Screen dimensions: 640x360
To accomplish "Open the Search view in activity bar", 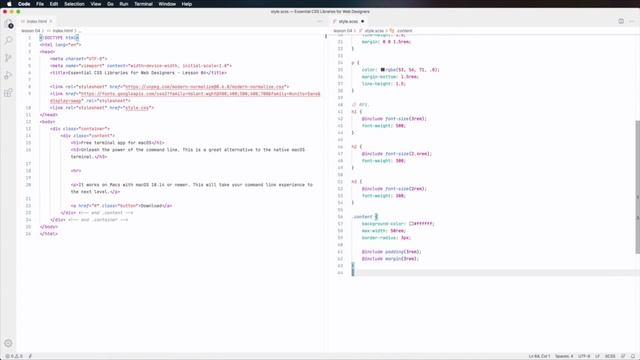I will pos(9,40).
